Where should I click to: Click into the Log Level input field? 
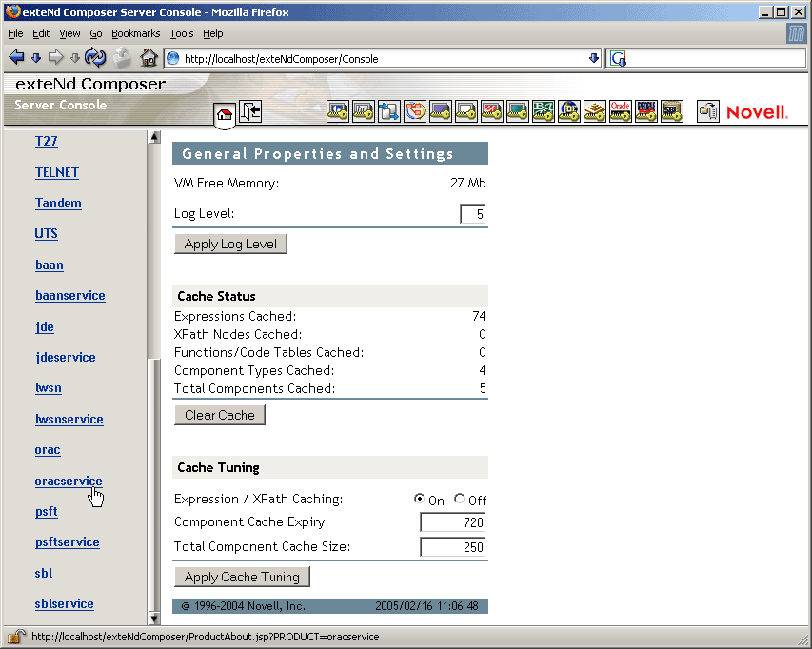(473, 214)
